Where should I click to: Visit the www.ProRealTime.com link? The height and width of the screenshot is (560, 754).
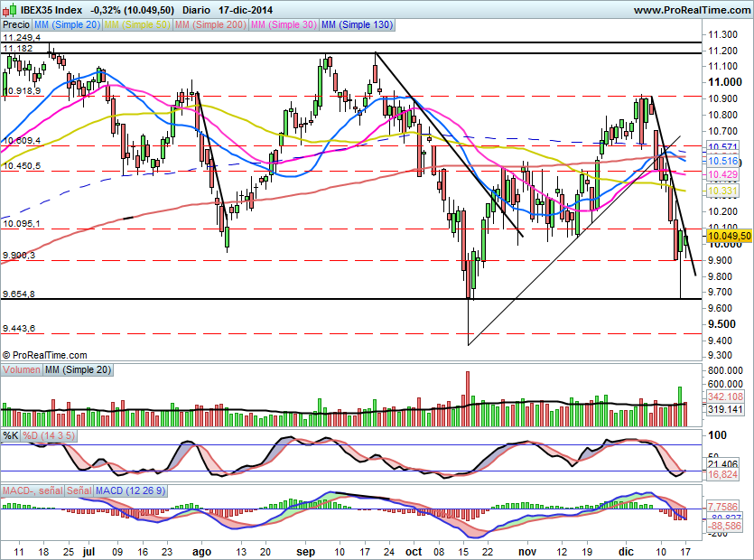click(x=691, y=8)
